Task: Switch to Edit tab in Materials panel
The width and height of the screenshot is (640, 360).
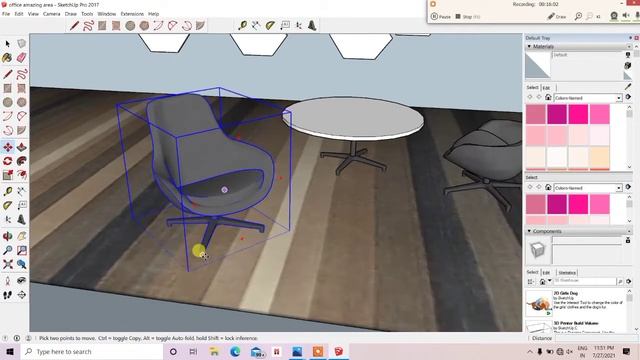Action: [546, 88]
